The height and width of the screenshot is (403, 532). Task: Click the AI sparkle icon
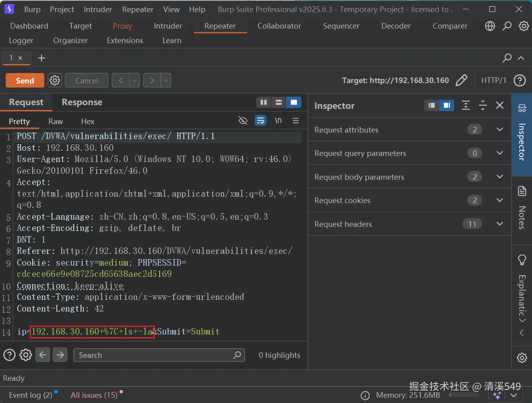tap(497, 395)
